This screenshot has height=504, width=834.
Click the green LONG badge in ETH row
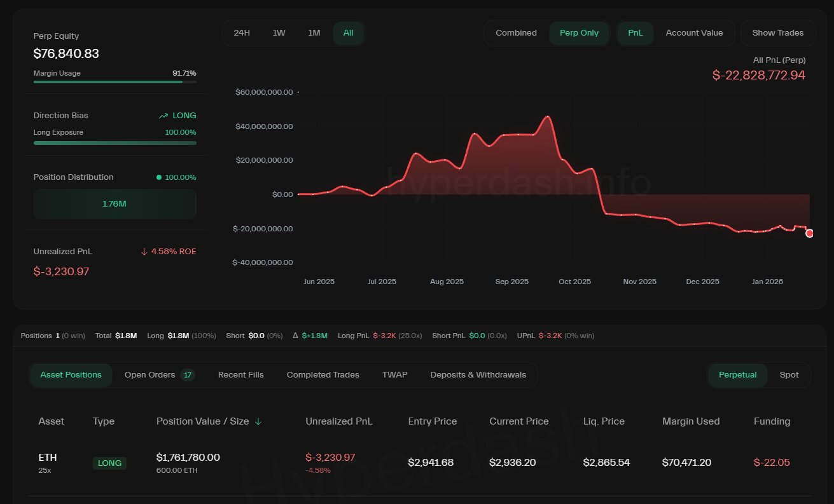(x=109, y=463)
